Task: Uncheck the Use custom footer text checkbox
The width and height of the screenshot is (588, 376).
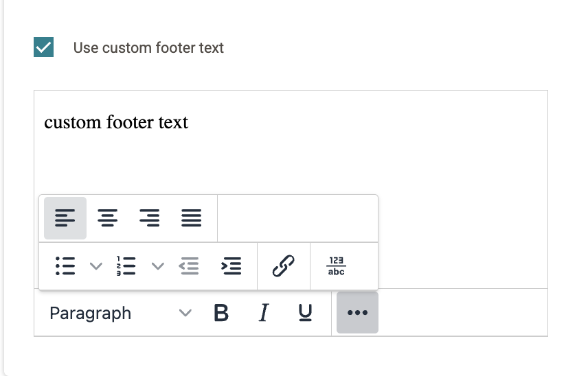Action: 43,47
